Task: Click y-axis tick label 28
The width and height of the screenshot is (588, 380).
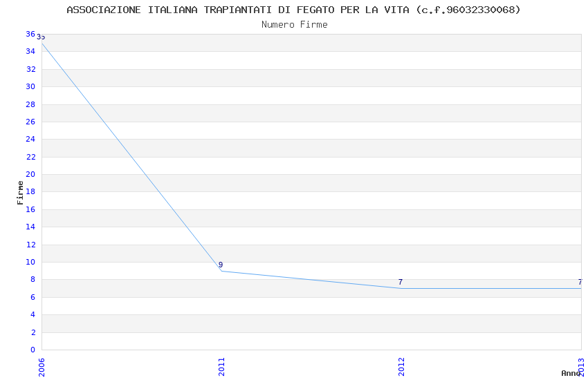Action: coord(30,104)
